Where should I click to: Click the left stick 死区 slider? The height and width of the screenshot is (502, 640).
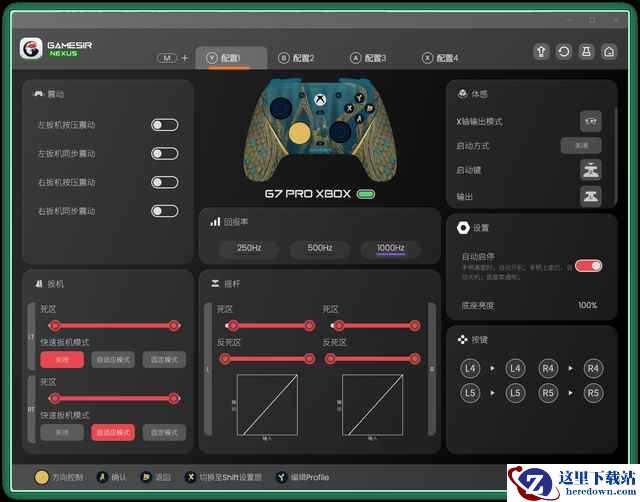coord(270,326)
